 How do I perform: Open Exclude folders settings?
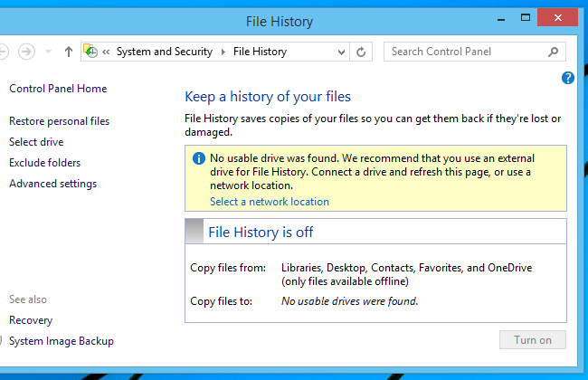point(44,163)
